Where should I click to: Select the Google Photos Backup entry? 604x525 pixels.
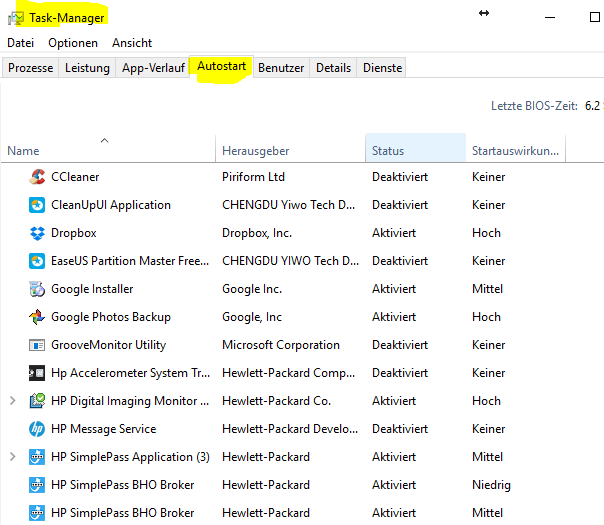[111, 317]
